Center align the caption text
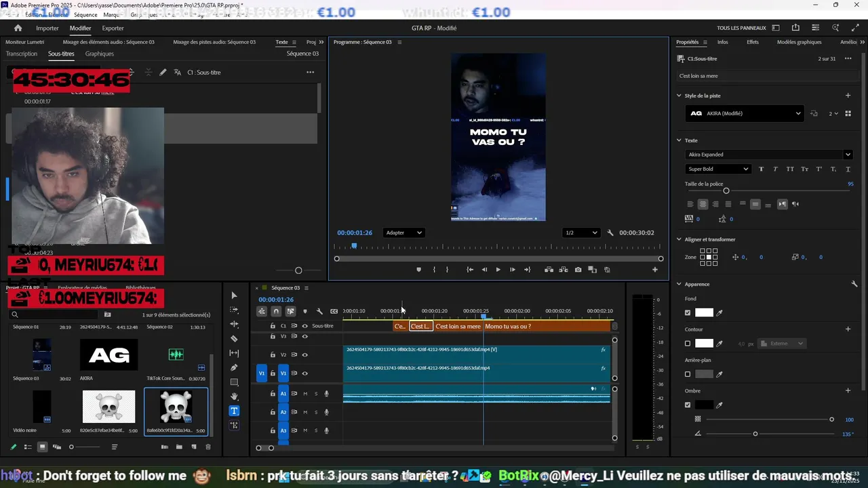Screen dimensions: 868x488 (x=703, y=204)
